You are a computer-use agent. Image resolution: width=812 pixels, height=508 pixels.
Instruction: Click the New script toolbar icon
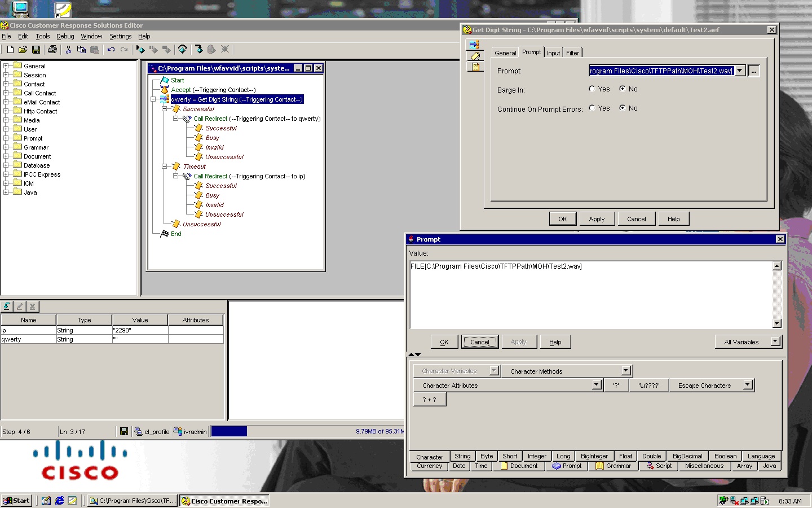click(10, 50)
